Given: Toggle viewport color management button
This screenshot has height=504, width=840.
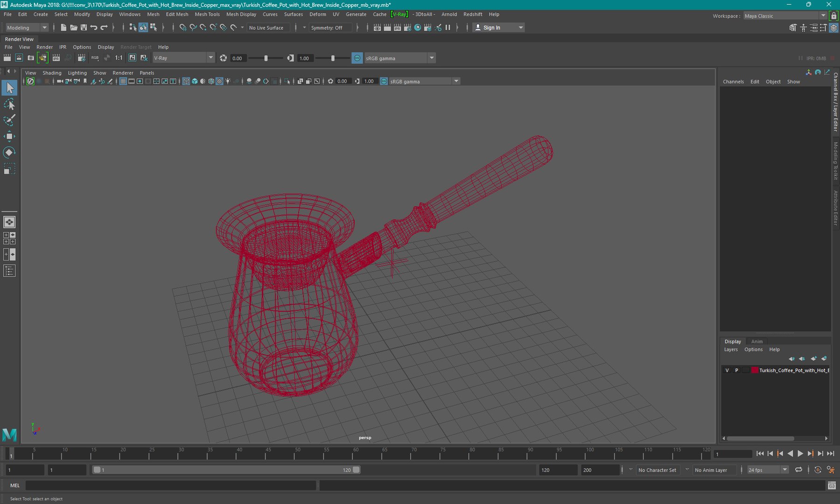Looking at the screenshot, I should pyautogui.click(x=384, y=81).
